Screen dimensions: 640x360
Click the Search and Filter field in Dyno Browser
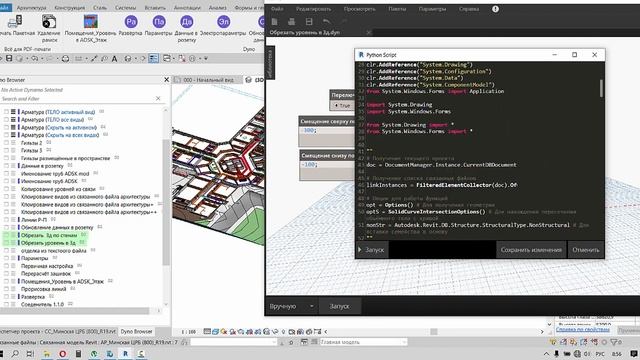(77, 98)
